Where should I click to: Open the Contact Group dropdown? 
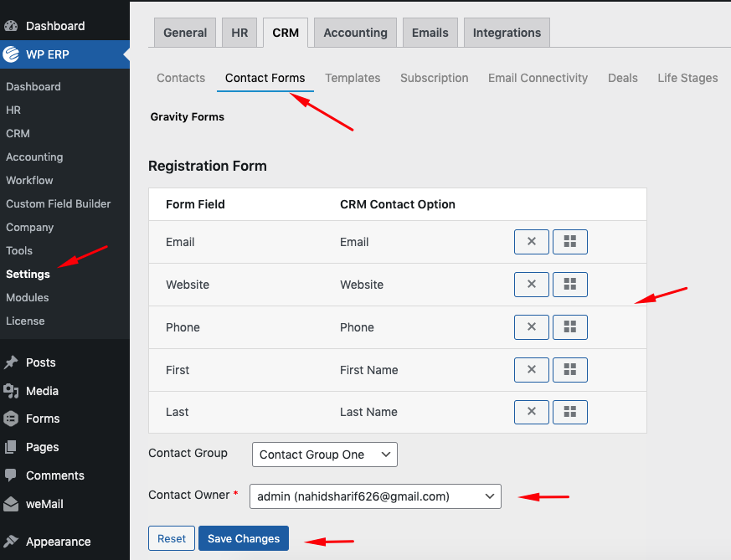(325, 455)
